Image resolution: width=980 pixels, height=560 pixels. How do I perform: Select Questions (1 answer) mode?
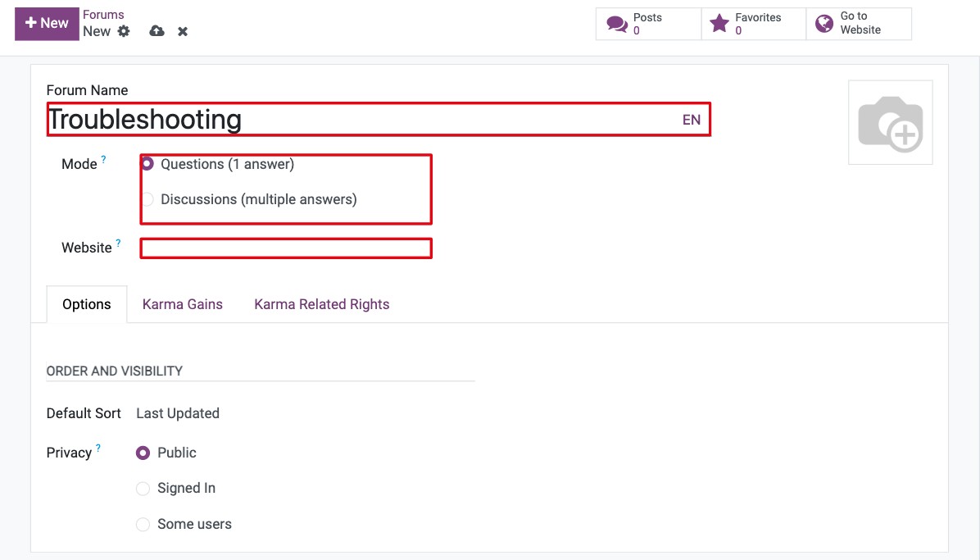(147, 164)
